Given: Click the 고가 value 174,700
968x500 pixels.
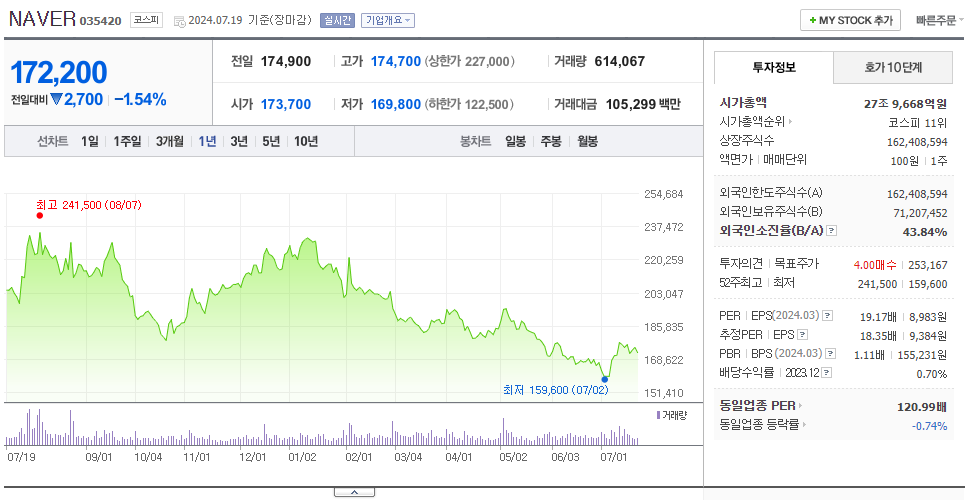Looking at the screenshot, I should coord(396,62).
